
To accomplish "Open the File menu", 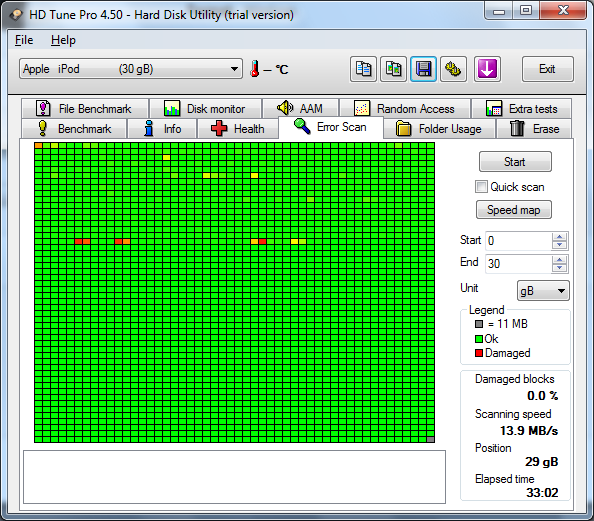I will click(24, 40).
